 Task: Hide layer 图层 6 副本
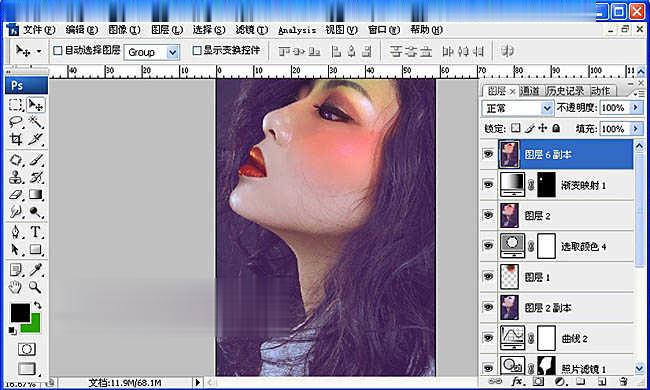click(x=488, y=154)
